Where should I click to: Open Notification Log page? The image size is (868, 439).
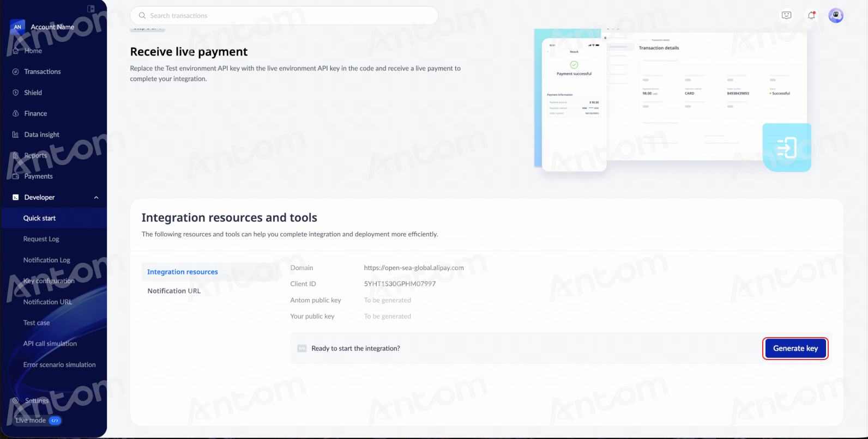[x=46, y=260]
